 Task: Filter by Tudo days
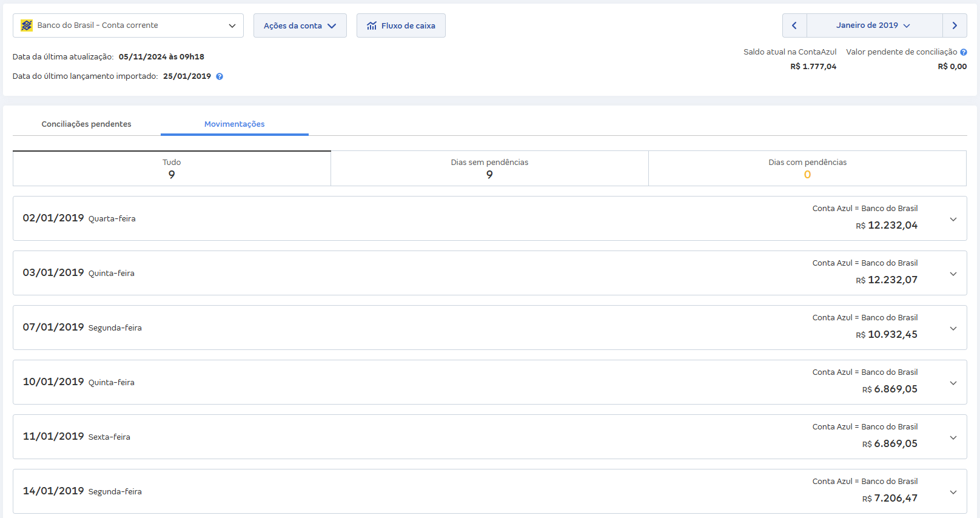click(172, 169)
